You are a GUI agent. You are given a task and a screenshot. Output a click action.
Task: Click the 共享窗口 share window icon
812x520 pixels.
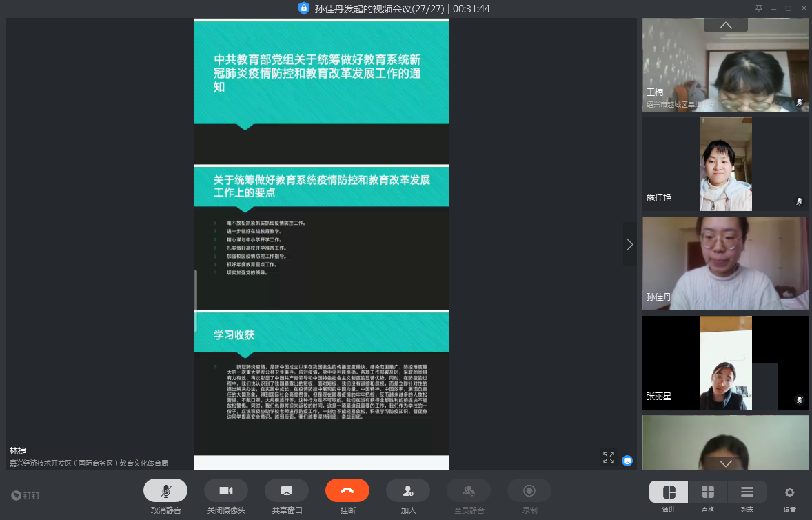tap(286, 490)
